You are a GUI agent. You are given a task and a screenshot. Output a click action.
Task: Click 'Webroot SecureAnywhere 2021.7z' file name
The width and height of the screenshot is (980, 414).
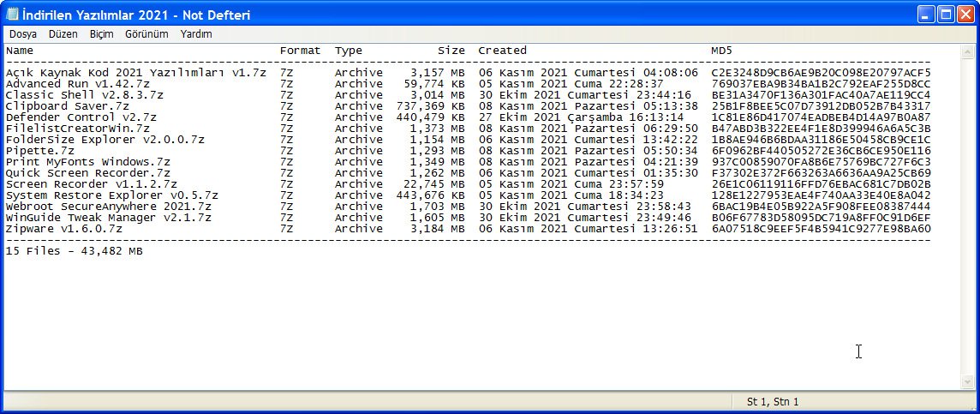[x=109, y=207]
